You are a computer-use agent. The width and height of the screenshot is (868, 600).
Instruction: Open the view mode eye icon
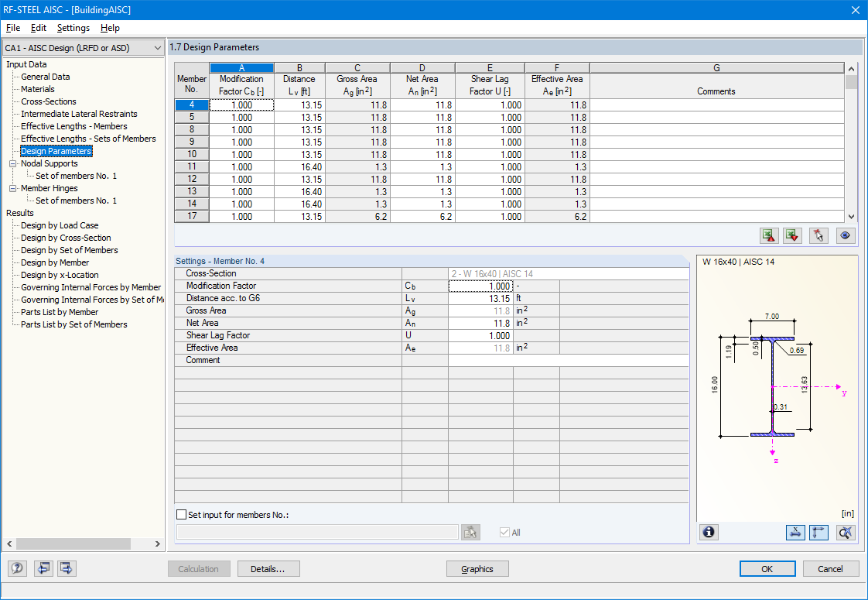[845, 235]
